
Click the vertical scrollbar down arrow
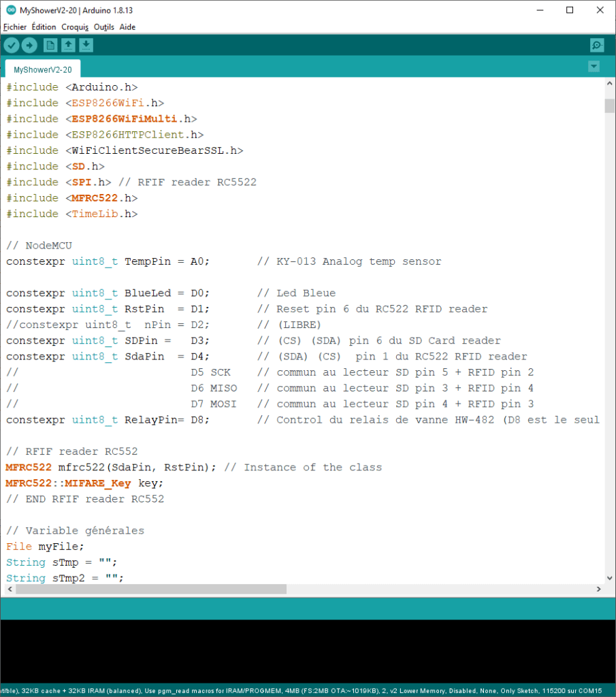point(609,578)
